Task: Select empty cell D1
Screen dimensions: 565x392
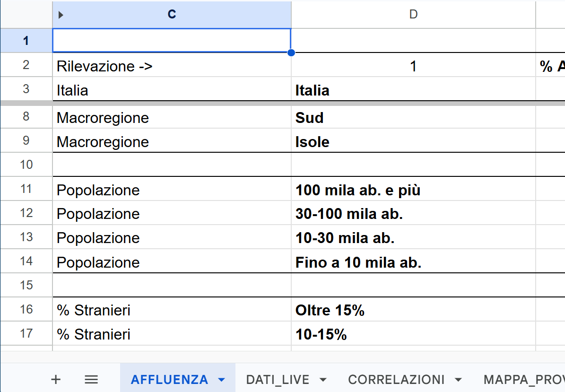Action: coord(413,40)
